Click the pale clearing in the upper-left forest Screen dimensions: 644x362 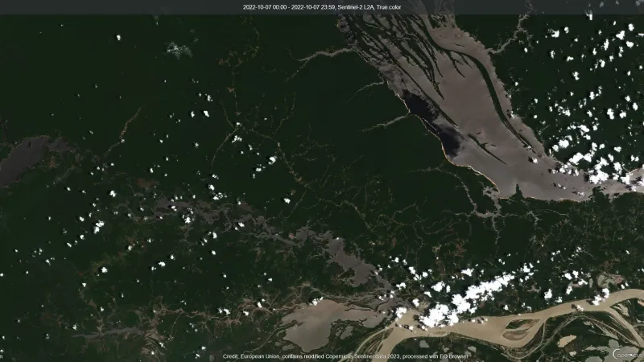(x=177, y=50)
